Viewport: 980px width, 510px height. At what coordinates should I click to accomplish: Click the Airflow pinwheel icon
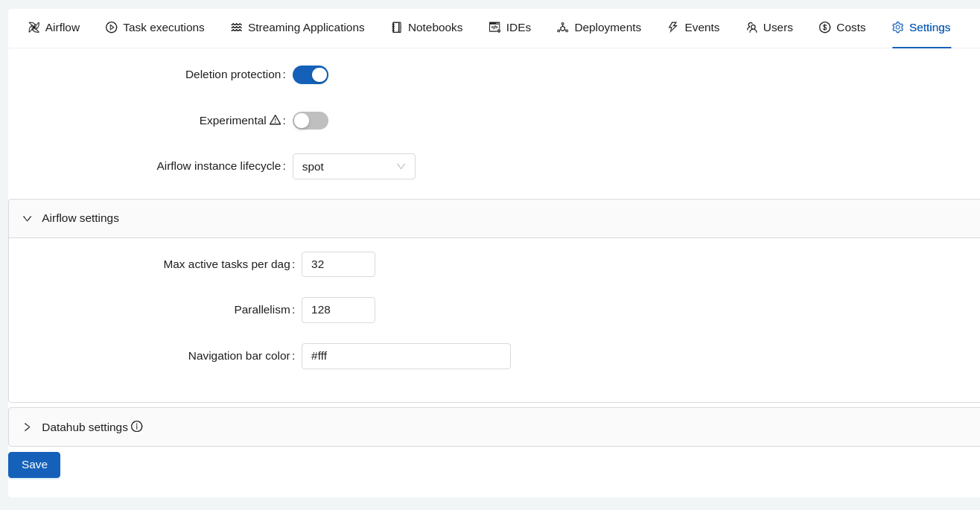34,27
